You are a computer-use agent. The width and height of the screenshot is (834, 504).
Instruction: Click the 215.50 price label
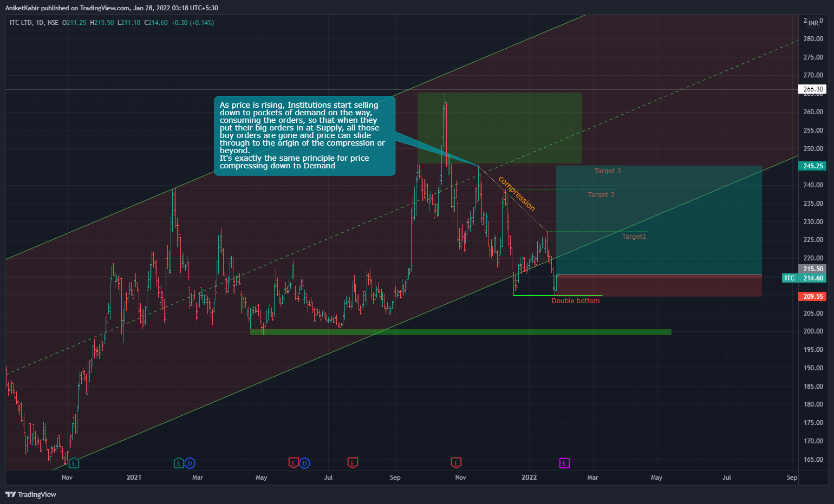tap(813, 269)
